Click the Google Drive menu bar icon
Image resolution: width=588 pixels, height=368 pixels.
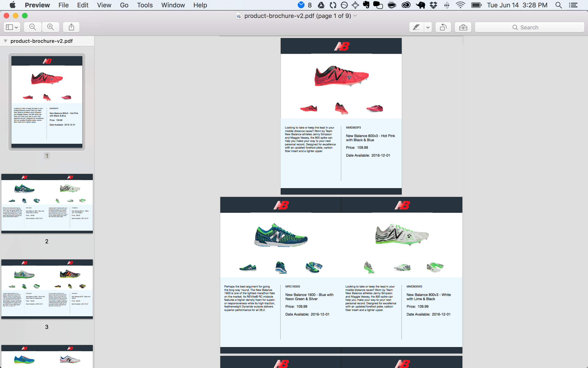point(321,5)
